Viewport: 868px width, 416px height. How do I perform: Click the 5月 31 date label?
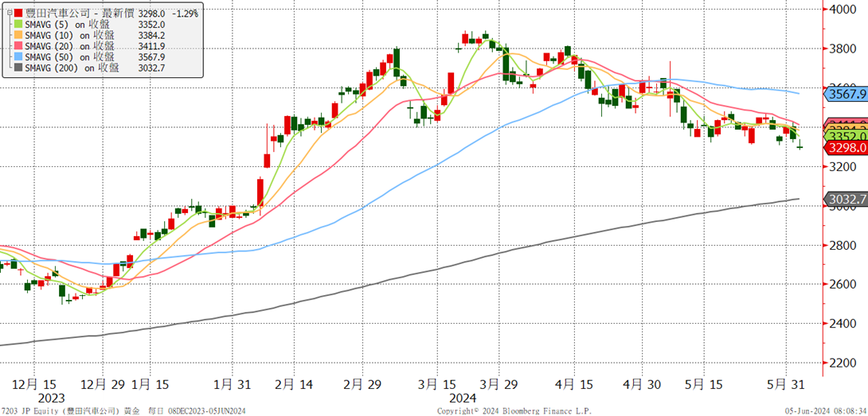tap(786, 384)
